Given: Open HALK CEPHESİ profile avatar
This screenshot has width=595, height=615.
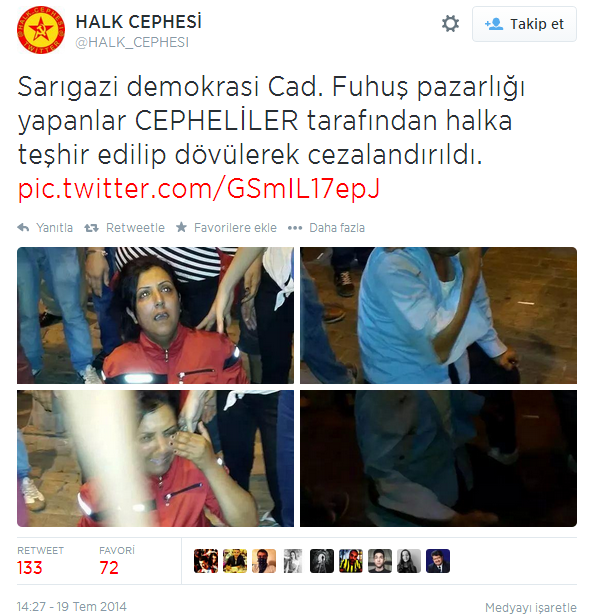Looking at the screenshot, I should point(41,30).
